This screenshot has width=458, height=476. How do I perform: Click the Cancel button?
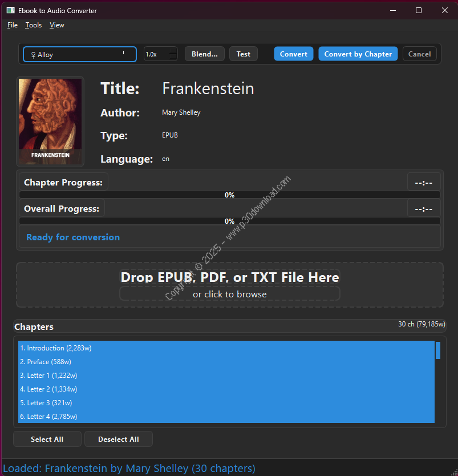click(419, 54)
